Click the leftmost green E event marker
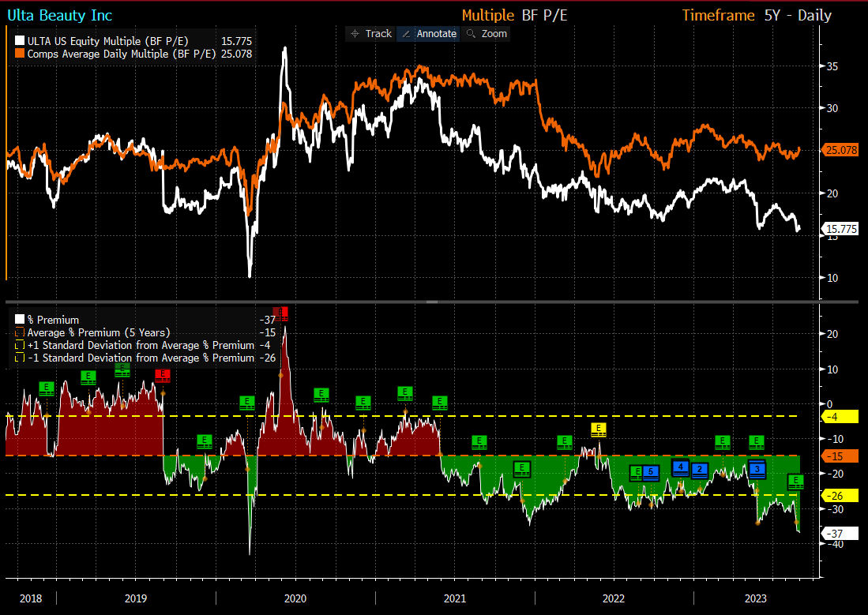Screen dimensions: 868x615 [47, 388]
